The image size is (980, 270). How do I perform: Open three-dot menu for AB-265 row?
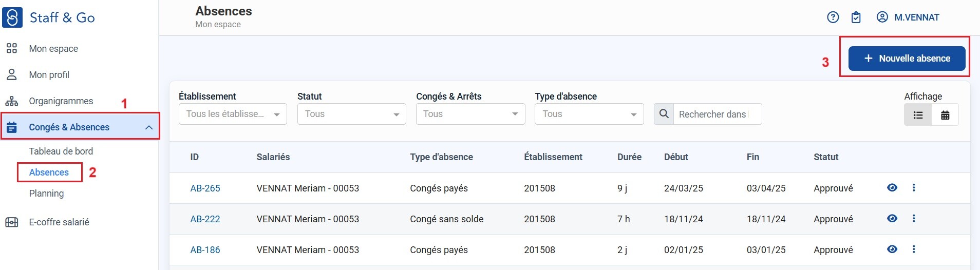[913, 188]
